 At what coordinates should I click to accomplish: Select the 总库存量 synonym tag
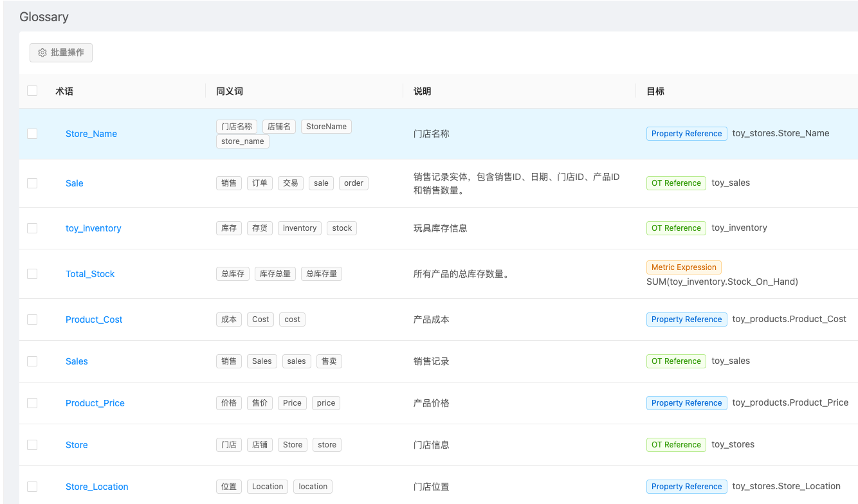pyautogui.click(x=322, y=274)
